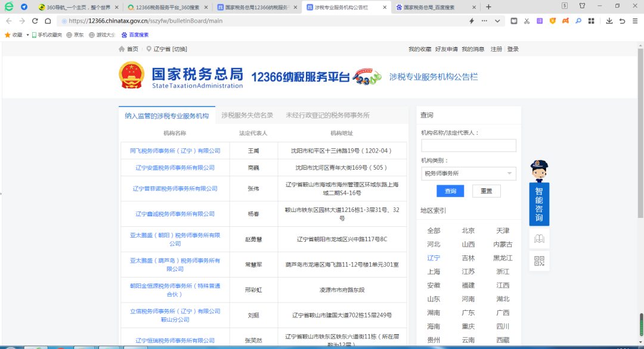Viewport: 644px width, 349px height.
Task: Open 我的收藏 in the top bar
Action: (x=420, y=49)
